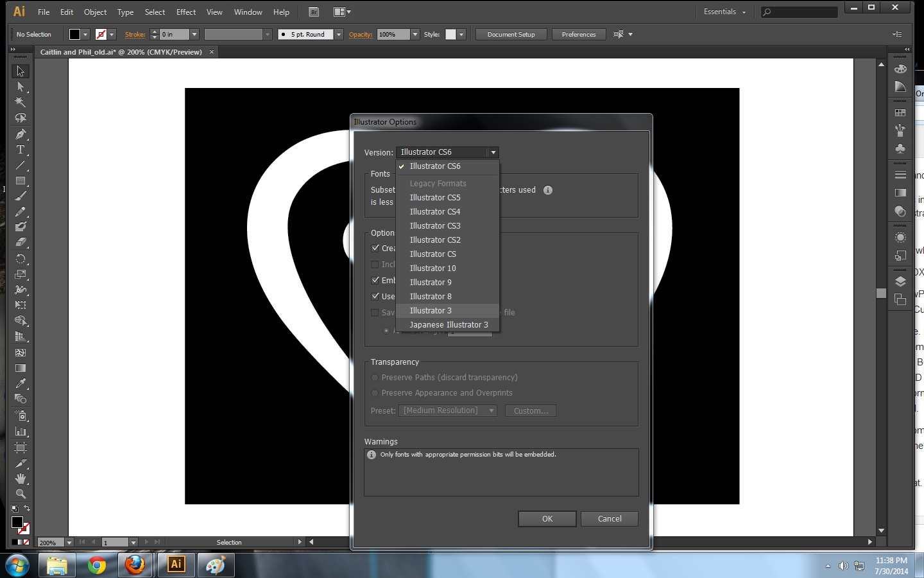Cancel the Illustrator Options dialog
The height and width of the screenshot is (578, 924).
click(x=610, y=519)
